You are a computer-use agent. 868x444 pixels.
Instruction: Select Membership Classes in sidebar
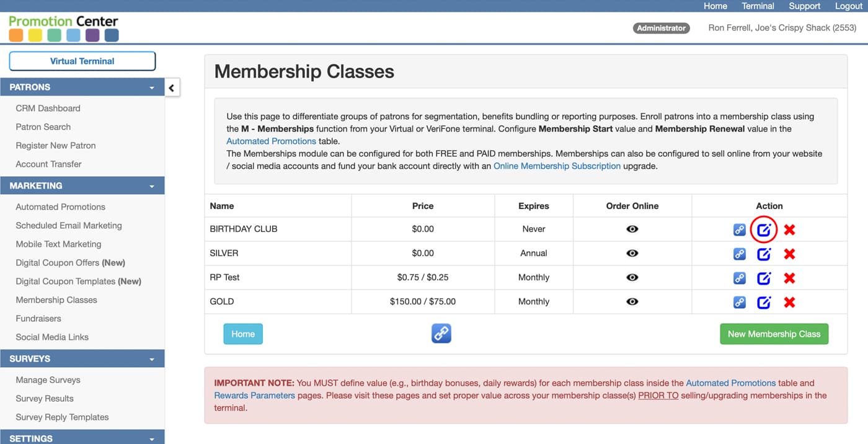[56, 300]
